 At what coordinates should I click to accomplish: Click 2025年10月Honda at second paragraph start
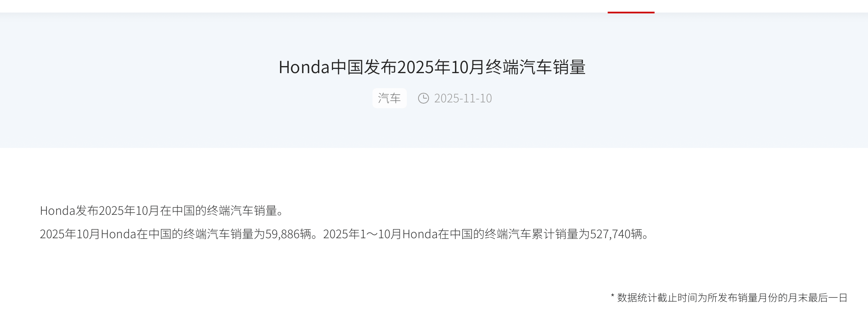click(x=88, y=234)
